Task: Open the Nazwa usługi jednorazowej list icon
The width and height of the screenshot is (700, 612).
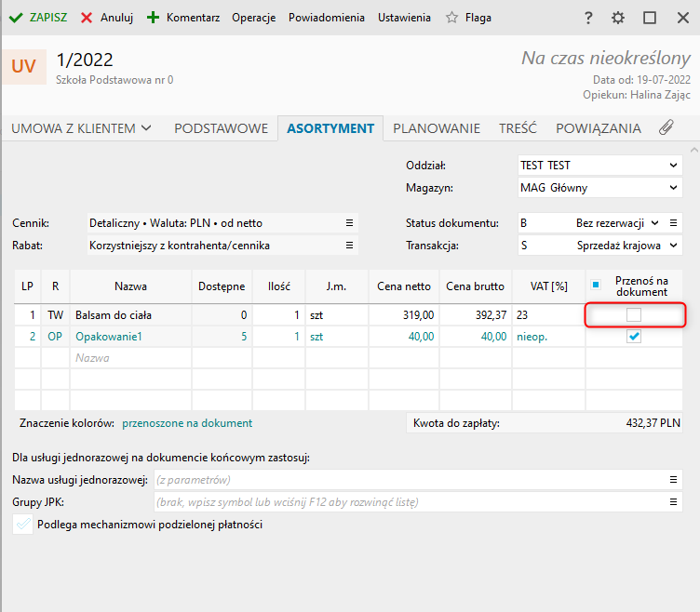Action: (x=674, y=480)
